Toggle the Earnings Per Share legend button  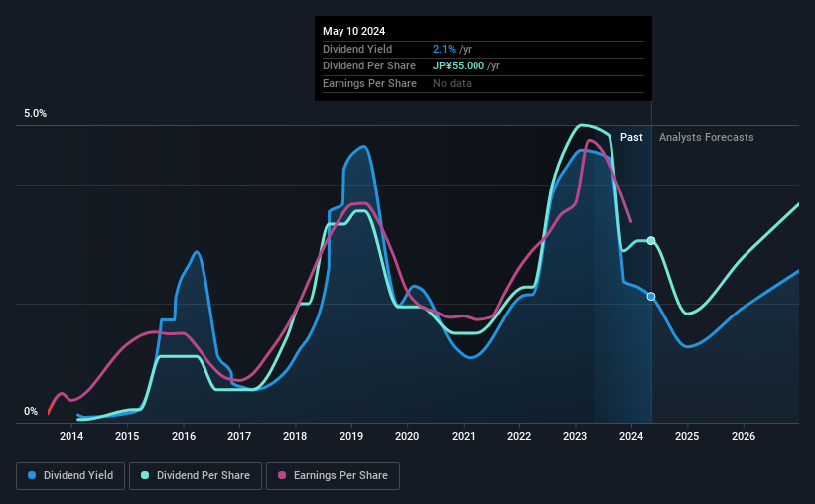pos(333,476)
